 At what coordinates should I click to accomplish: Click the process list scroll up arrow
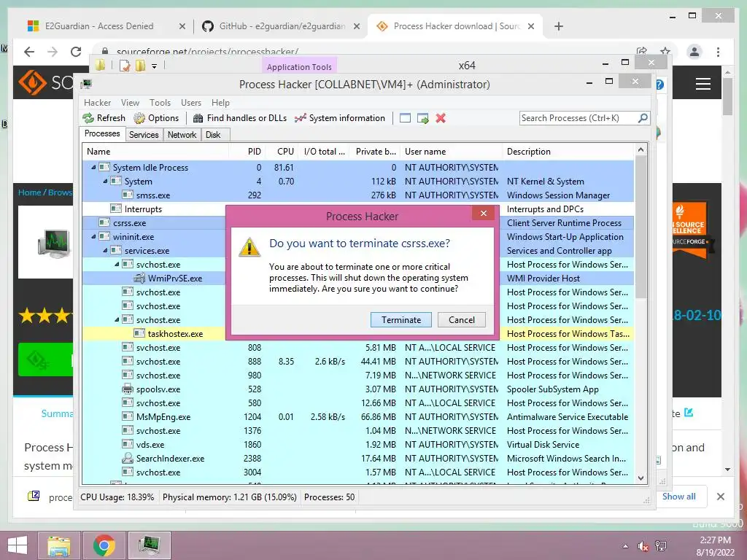tap(640, 149)
